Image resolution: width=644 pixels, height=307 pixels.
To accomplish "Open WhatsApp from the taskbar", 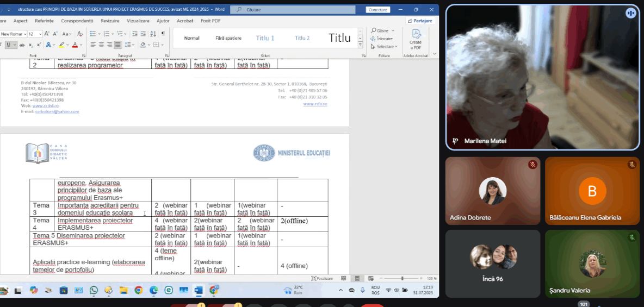I will point(94,290).
